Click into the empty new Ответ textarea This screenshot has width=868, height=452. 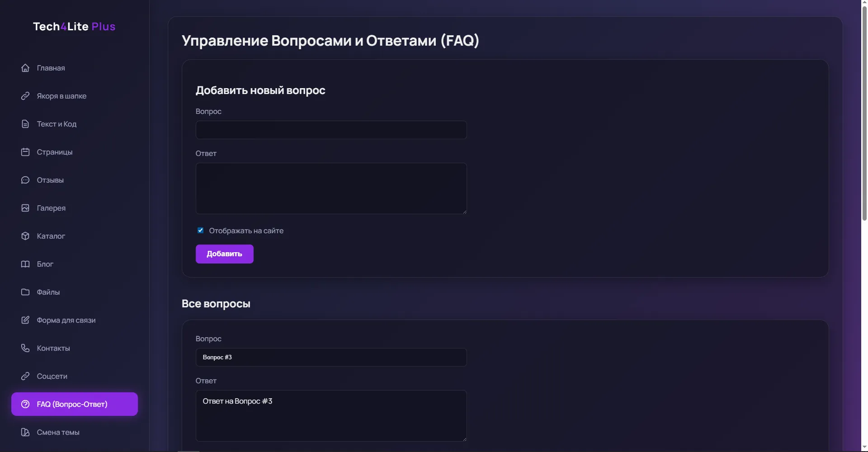(x=331, y=188)
